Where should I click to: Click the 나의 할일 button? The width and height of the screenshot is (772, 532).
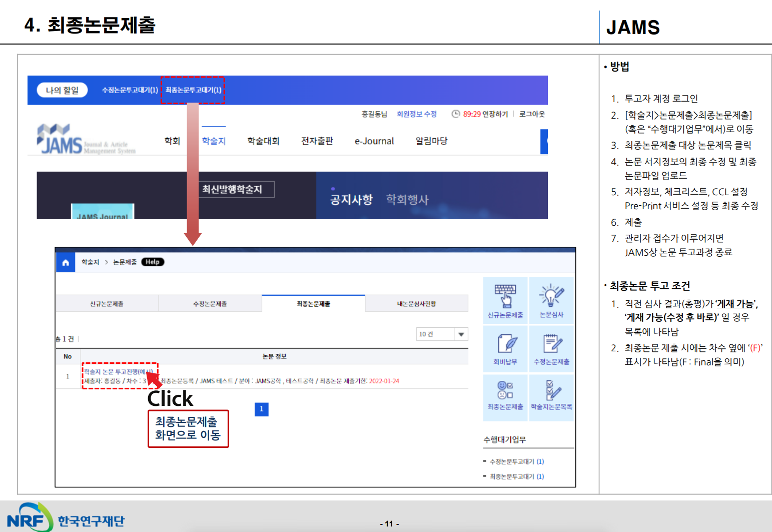(x=62, y=90)
